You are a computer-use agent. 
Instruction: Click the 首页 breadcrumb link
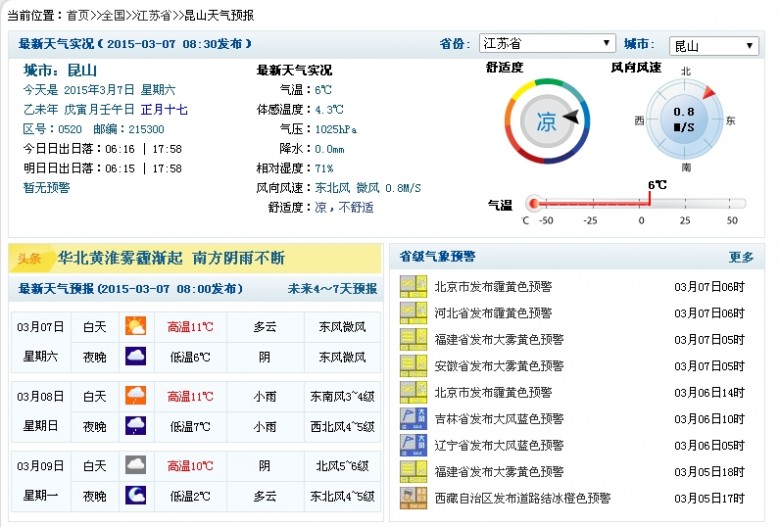(x=78, y=15)
